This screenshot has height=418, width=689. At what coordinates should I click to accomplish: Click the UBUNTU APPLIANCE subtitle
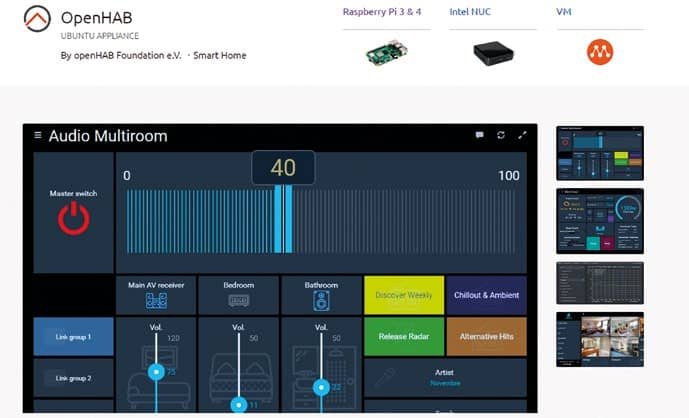pyautogui.click(x=100, y=36)
